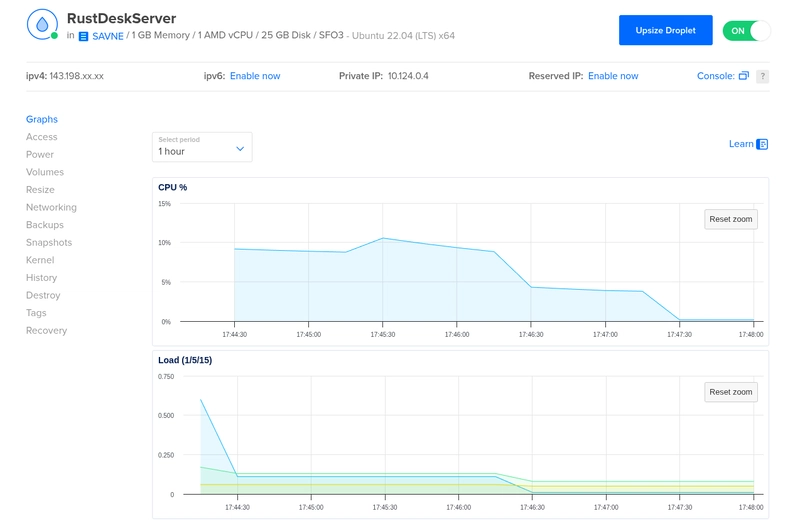
Task: Open the Destroy section
Action: tap(43, 295)
